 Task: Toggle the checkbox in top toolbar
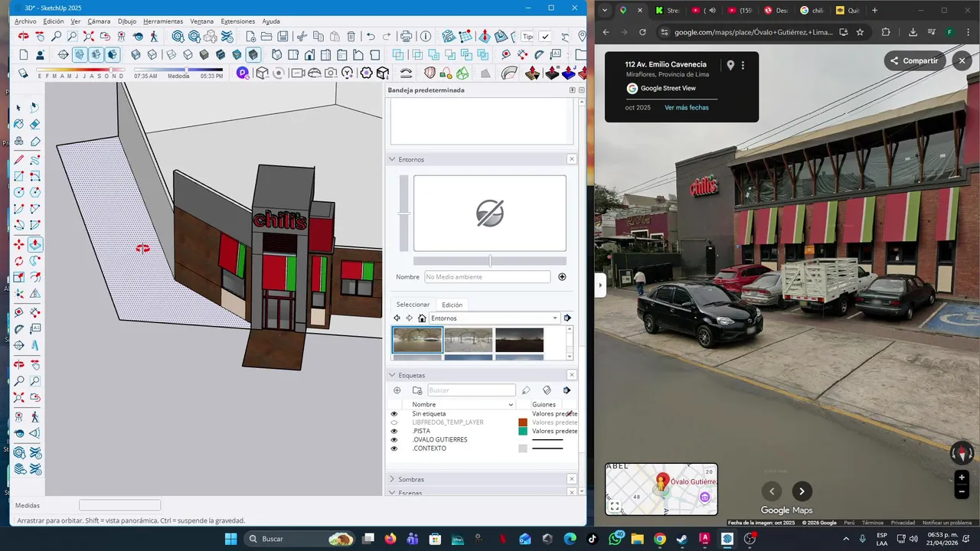(544, 37)
